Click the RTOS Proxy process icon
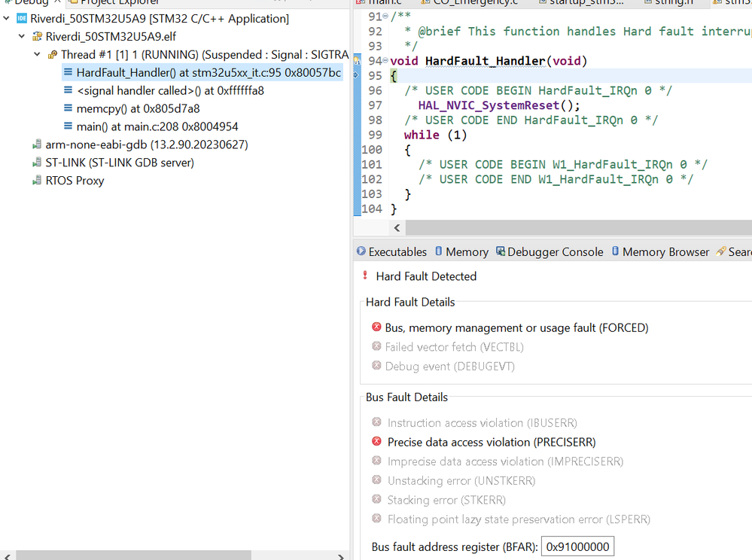Screen dimensions: 752x560 click(x=36, y=181)
